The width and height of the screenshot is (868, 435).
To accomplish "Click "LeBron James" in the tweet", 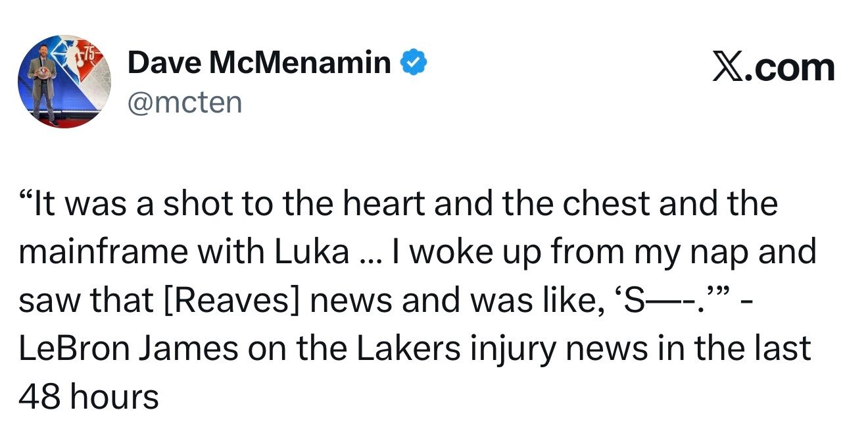I will pyautogui.click(x=128, y=349).
